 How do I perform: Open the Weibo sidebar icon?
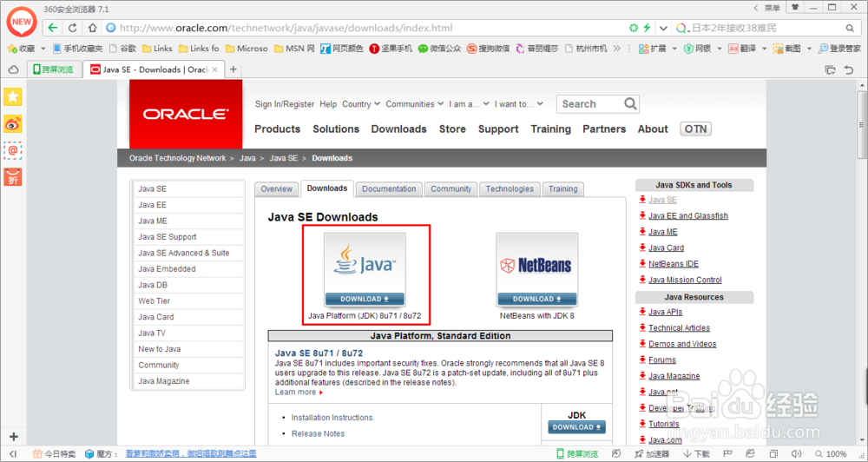pyautogui.click(x=13, y=123)
